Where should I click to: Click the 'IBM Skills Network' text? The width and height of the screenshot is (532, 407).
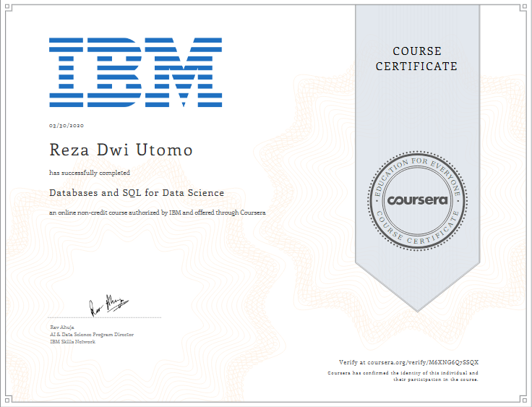[72, 341]
